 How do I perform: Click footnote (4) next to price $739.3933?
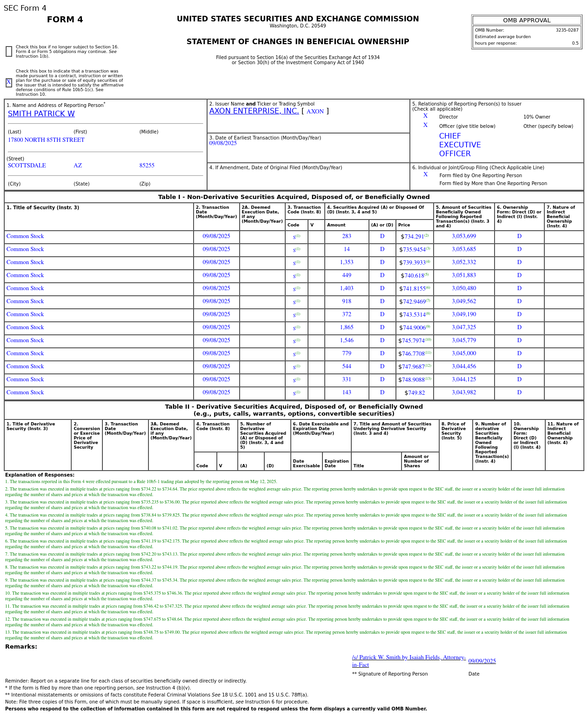[x=428, y=261]
